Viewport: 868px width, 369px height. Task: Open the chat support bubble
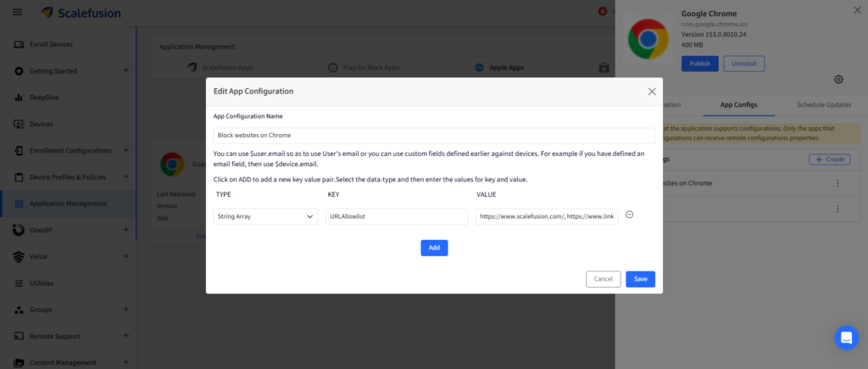coord(847,338)
